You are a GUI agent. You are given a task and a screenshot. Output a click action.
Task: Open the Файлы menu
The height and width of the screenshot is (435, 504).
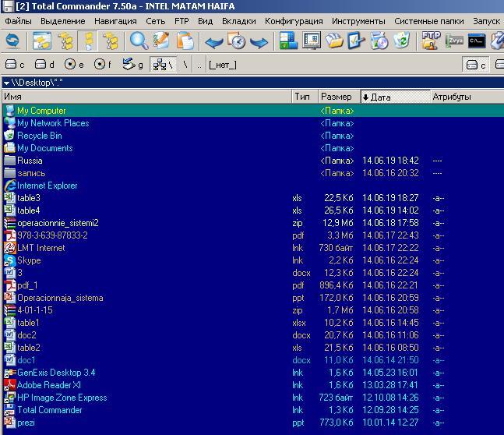18,21
